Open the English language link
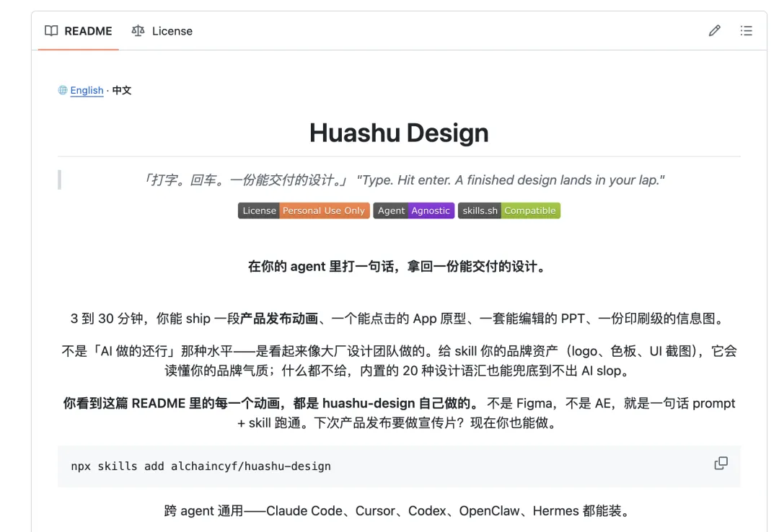Image resolution: width=779 pixels, height=532 pixels. point(87,90)
